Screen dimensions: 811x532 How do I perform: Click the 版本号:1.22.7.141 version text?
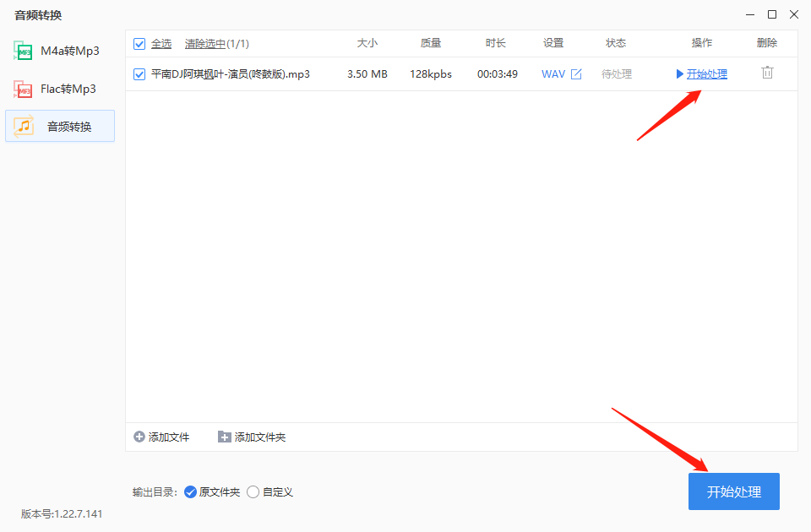pyautogui.click(x=62, y=514)
